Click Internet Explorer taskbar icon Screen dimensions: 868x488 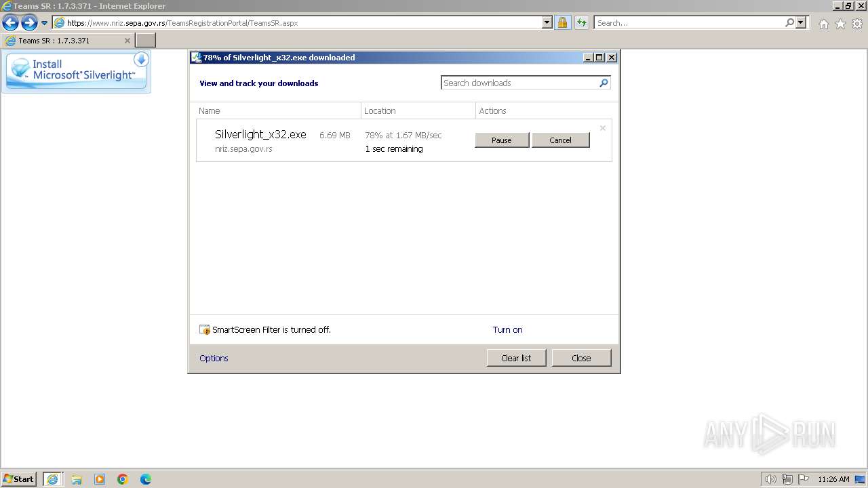click(53, 479)
